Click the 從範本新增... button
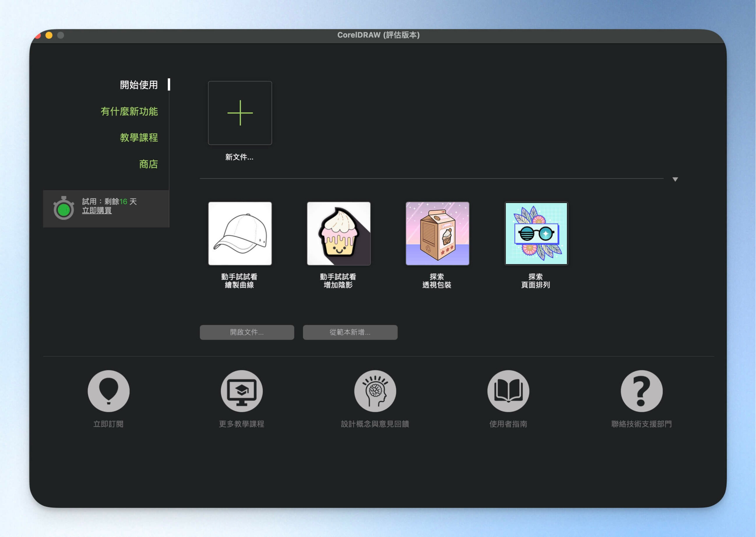 click(350, 332)
